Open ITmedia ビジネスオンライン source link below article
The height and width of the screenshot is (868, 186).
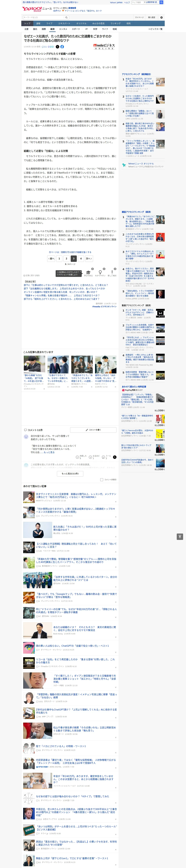coord(104,307)
